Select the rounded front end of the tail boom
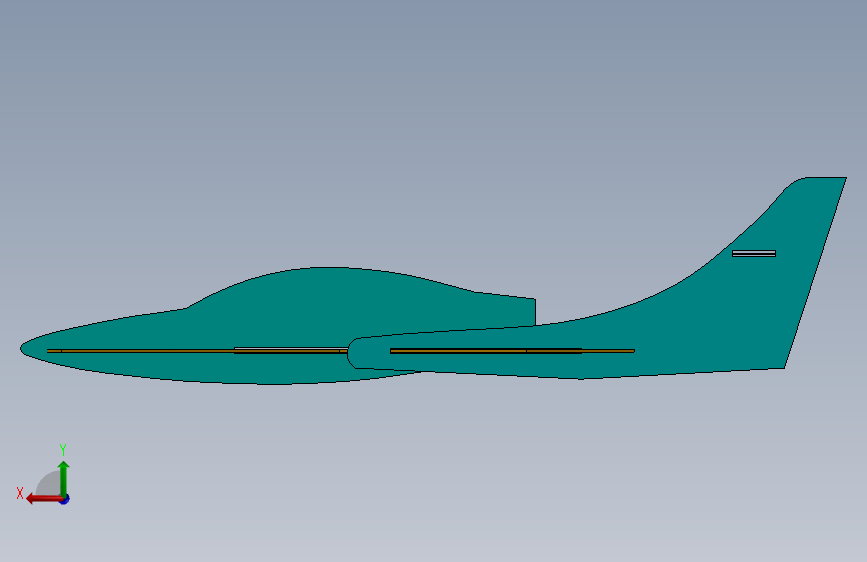The height and width of the screenshot is (562, 867). [x=353, y=353]
